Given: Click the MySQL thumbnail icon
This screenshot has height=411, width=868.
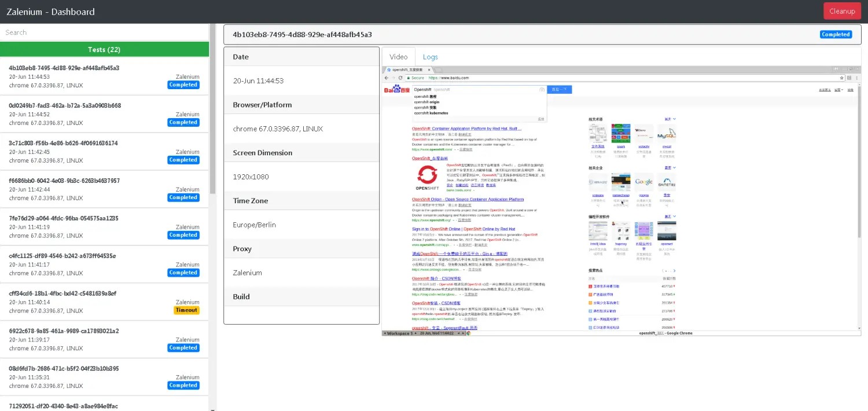Looking at the screenshot, I should tap(667, 134).
